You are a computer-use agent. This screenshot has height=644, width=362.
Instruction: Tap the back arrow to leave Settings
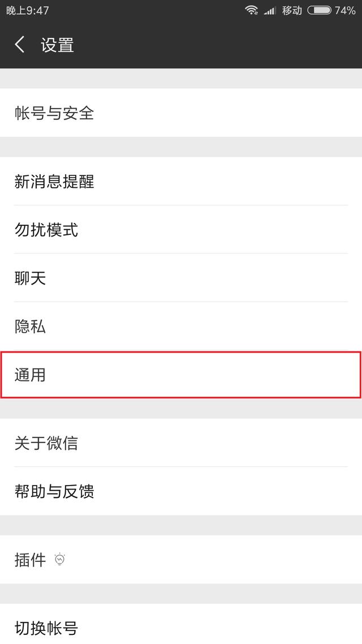point(19,45)
